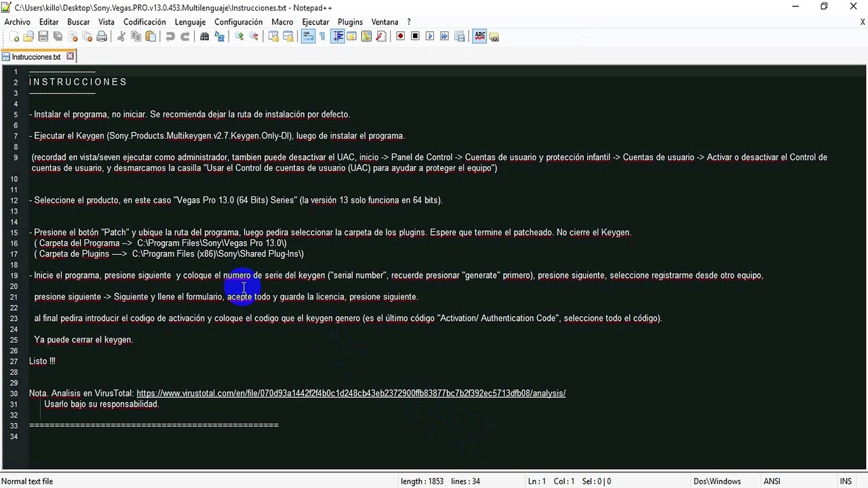The height and width of the screenshot is (488, 868).
Task: Click the Replace toolbar icon
Action: point(219,37)
